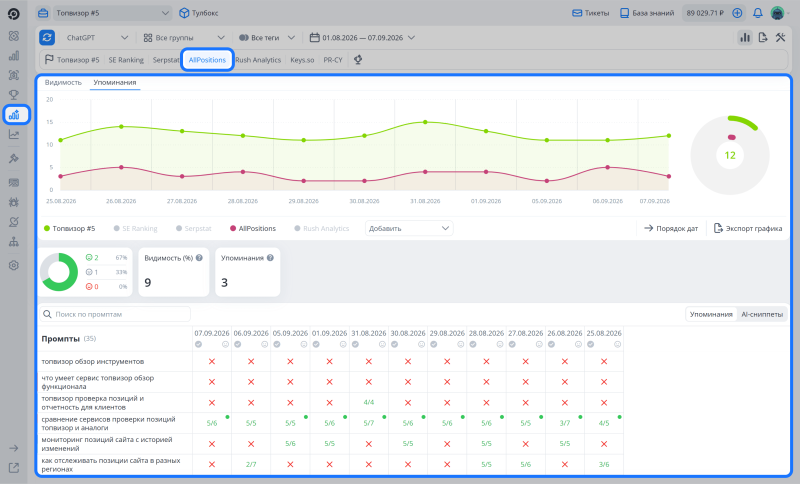Click the Topvisor logo icon

(x=14, y=14)
